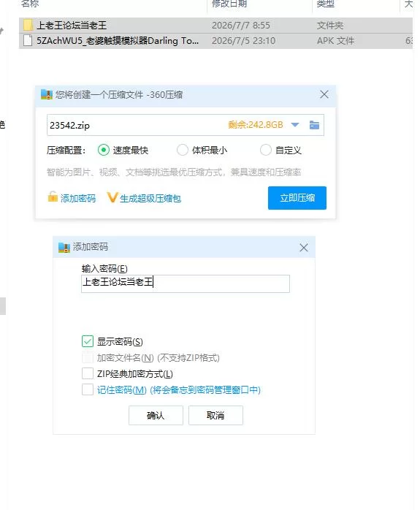420x510 pixels.
Task: Select the 速度最快 radio option
Action: tap(104, 150)
